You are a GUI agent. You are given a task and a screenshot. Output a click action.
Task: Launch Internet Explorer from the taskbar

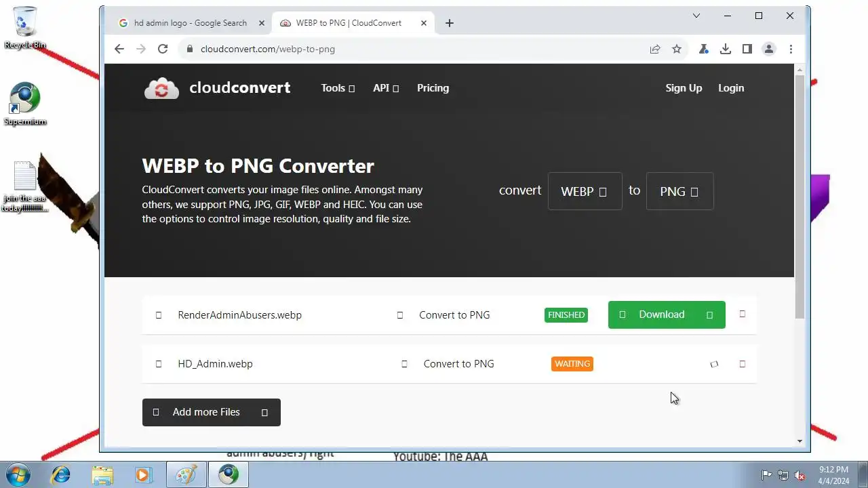61,475
